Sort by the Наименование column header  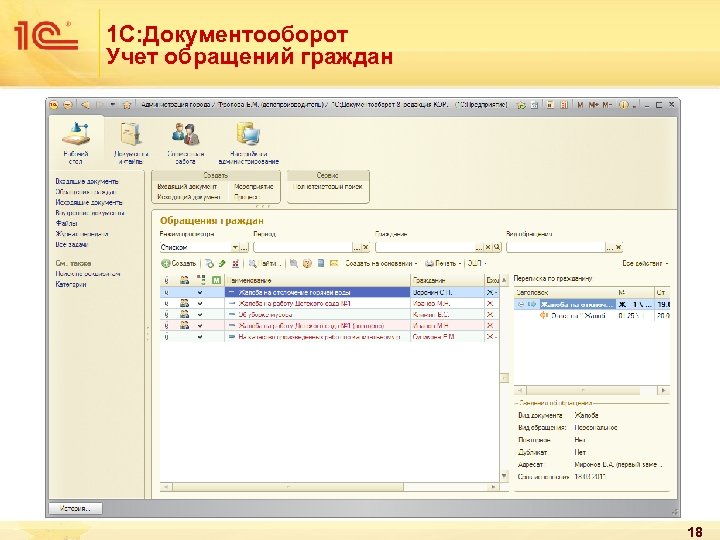tap(317, 280)
